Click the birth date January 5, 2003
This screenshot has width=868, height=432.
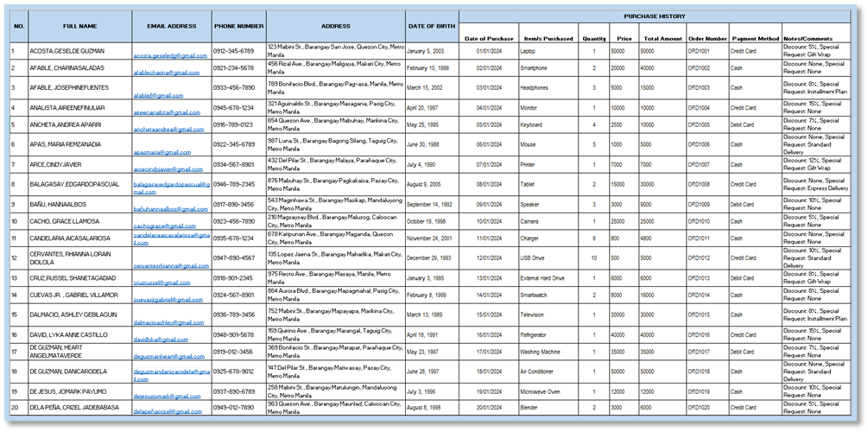click(432, 51)
